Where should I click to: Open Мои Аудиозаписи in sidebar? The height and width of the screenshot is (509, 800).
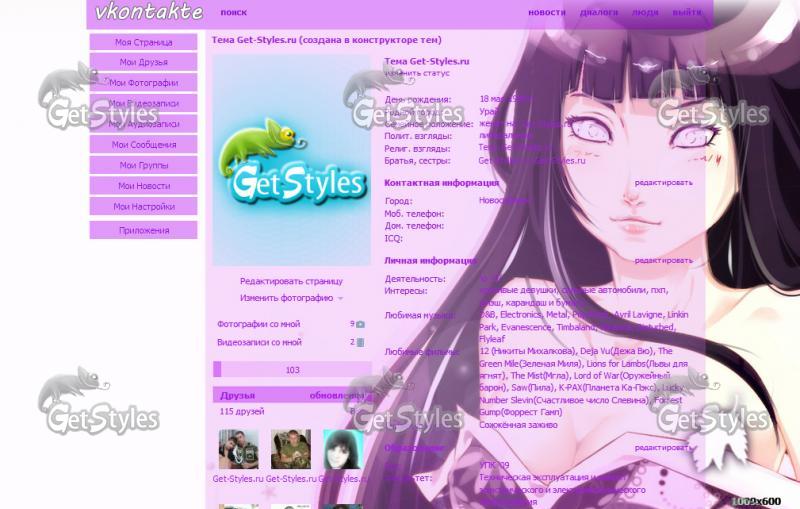143,124
